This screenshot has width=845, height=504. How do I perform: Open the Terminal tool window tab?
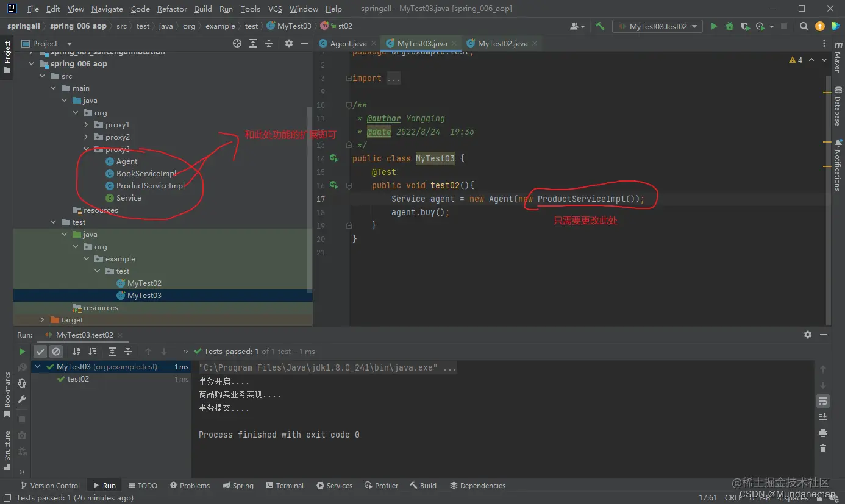pos(285,486)
